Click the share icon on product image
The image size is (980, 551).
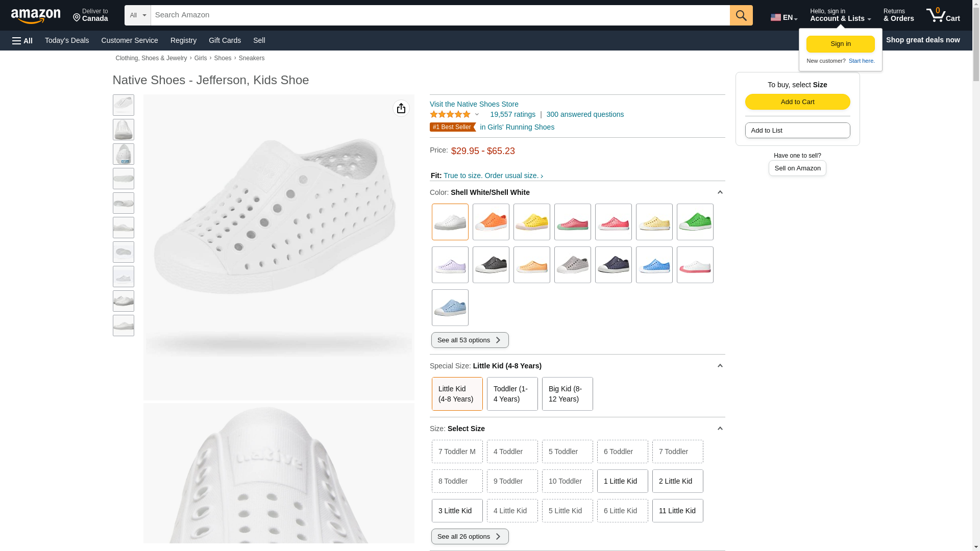coord(401,108)
